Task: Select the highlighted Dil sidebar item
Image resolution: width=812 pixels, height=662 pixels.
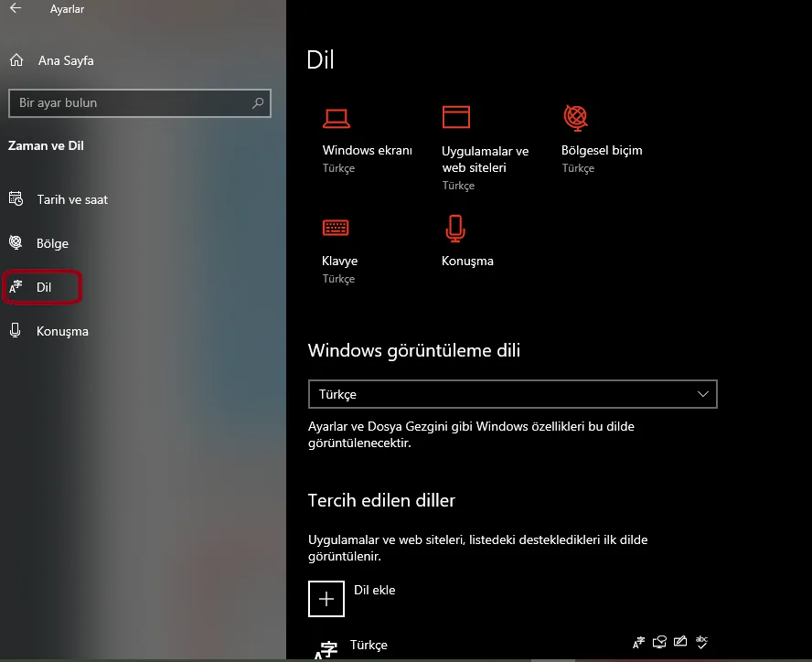Action: coord(43,287)
